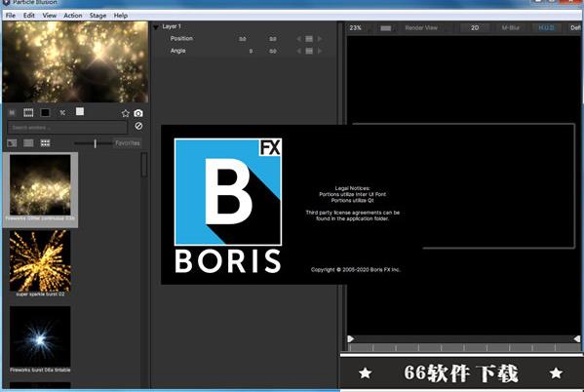
Task: Open the File menu
Action: pos(11,16)
